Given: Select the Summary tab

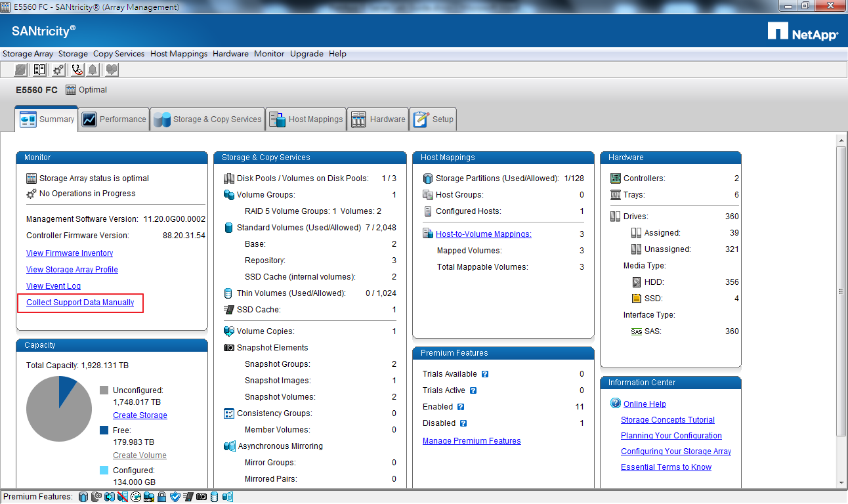Looking at the screenshot, I should [x=47, y=119].
